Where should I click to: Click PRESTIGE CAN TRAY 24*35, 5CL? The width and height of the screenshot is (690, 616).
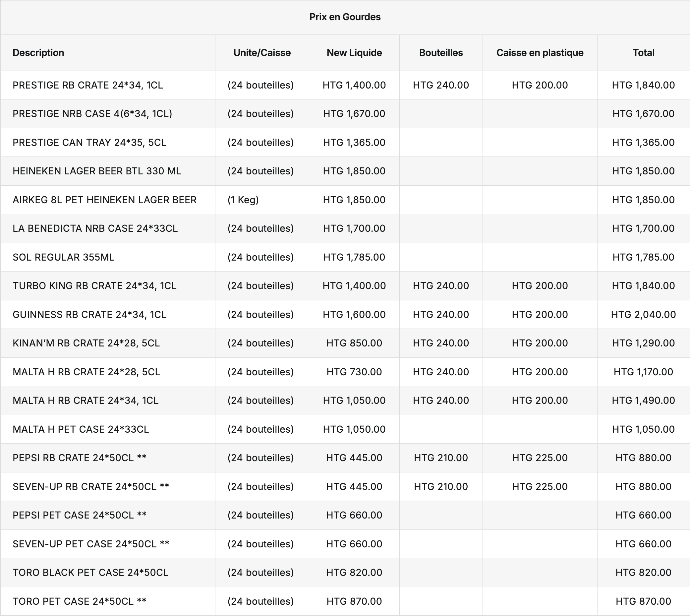89,143
